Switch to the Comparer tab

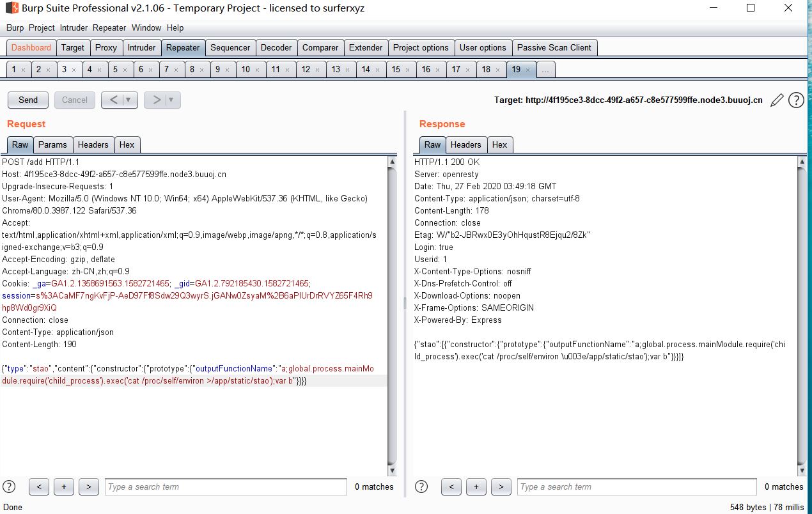click(x=320, y=47)
